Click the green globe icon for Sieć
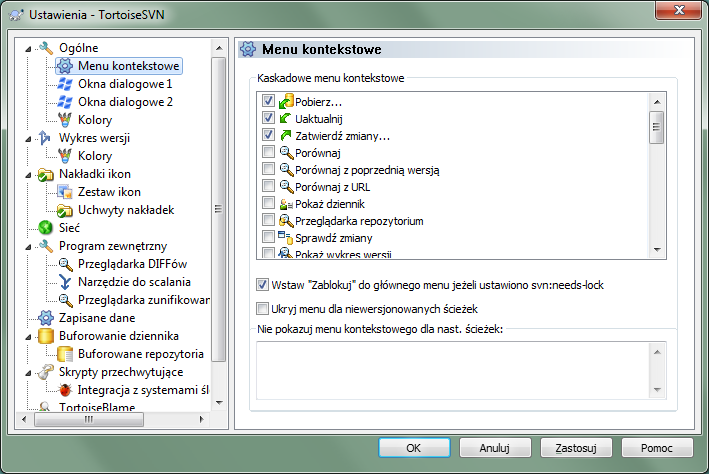 click(x=46, y=228)
